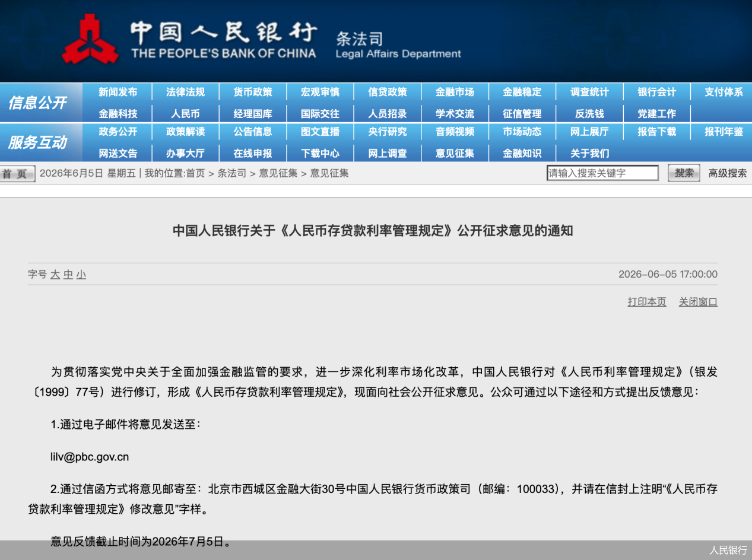Go to 网送文告 page

(x=118, y=154)
